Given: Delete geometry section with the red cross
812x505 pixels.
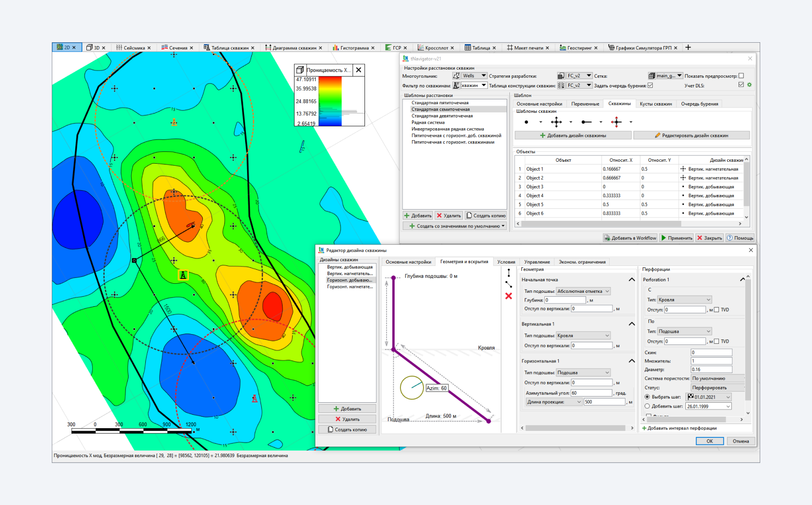Looking at the screenshot, I should point(508,296).
